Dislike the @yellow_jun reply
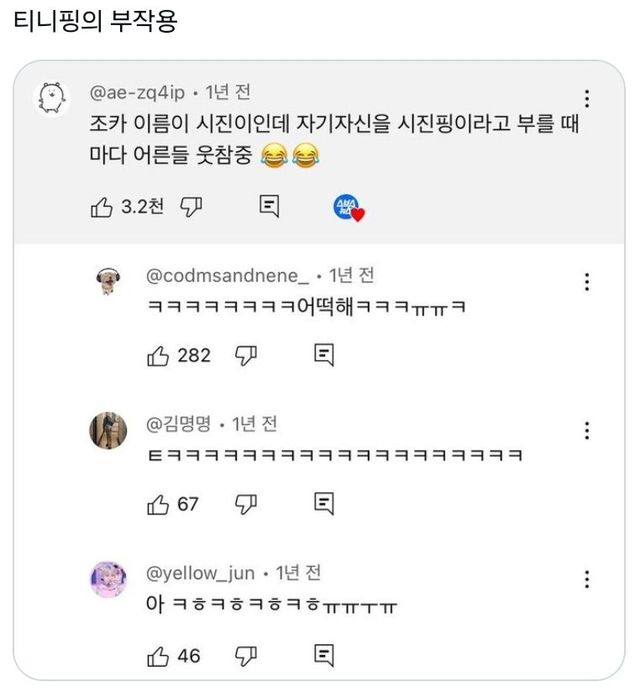Image resolution: width=640 pixels, height=697 pixels. [246, 655]
